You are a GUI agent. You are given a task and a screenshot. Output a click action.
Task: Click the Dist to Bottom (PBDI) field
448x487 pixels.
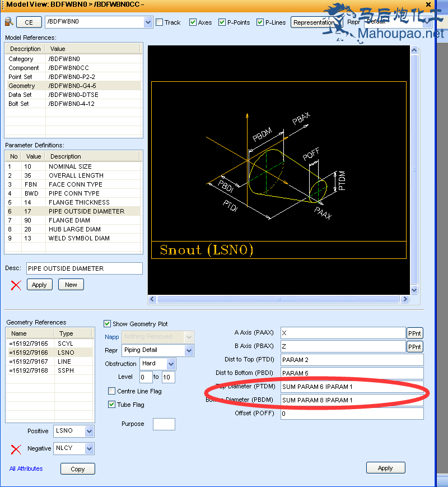click(x=352, y=373)
